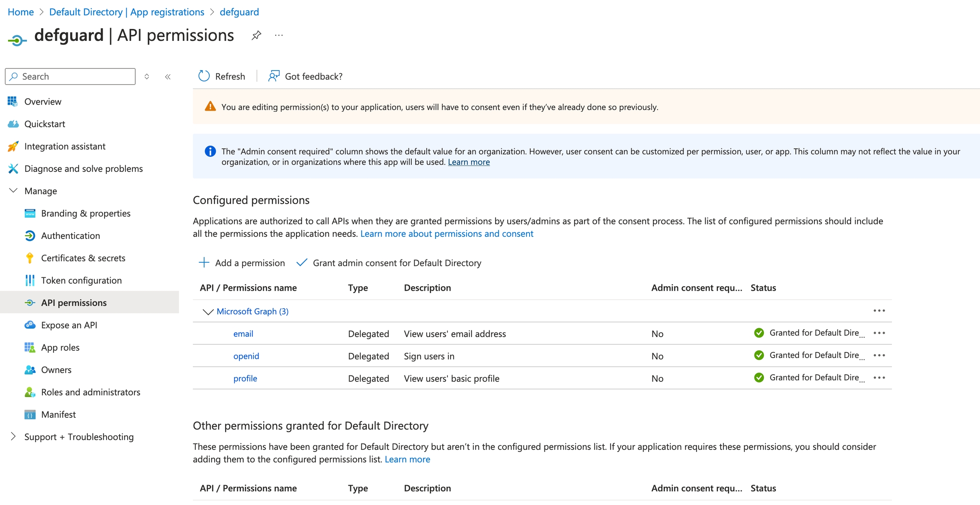
Task: Open the email permission row's ellipsis menu
Action: (879, 333)
